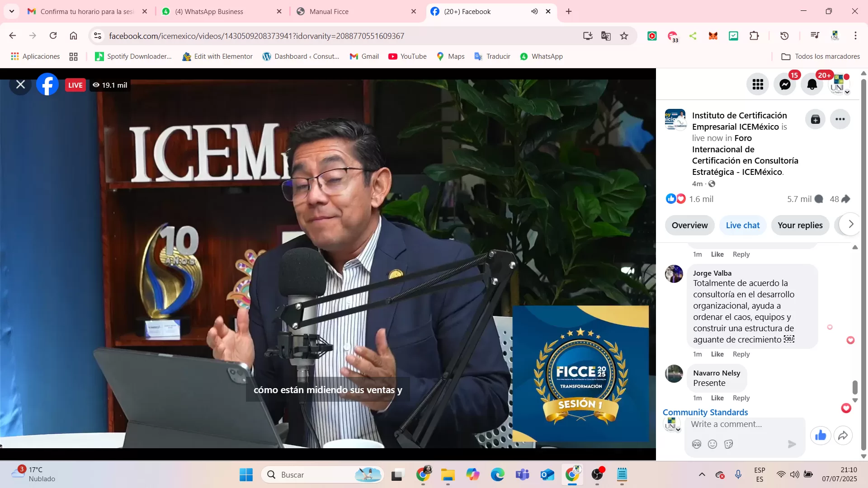The image size is (868, 488).
Task: Open the Community Standards link
Action: (705, 412)
